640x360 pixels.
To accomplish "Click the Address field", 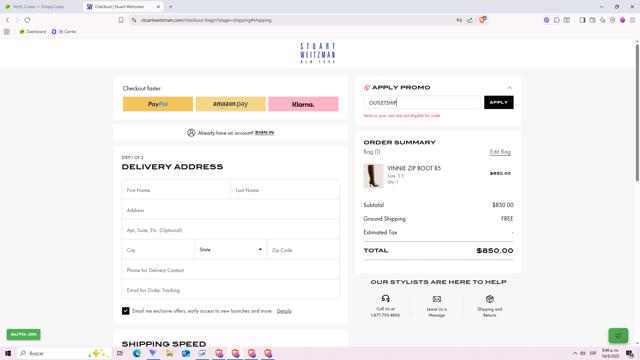I will coord(231,210).
